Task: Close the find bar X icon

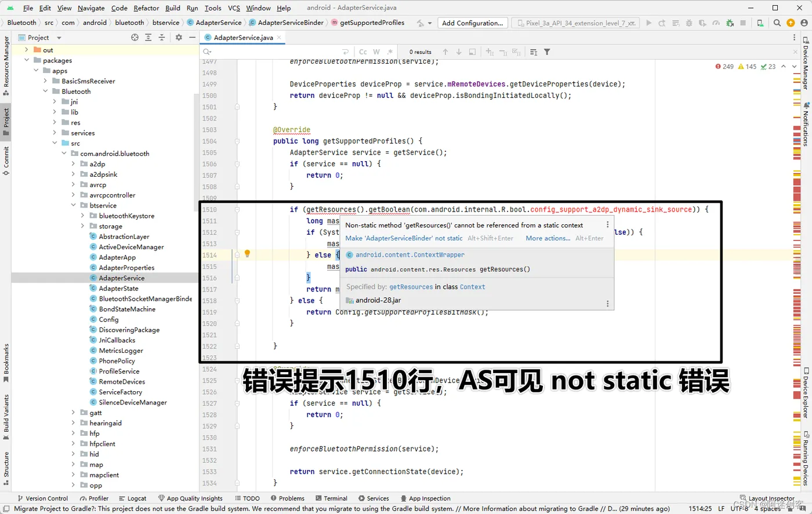Action: click(x=795, y=52)
